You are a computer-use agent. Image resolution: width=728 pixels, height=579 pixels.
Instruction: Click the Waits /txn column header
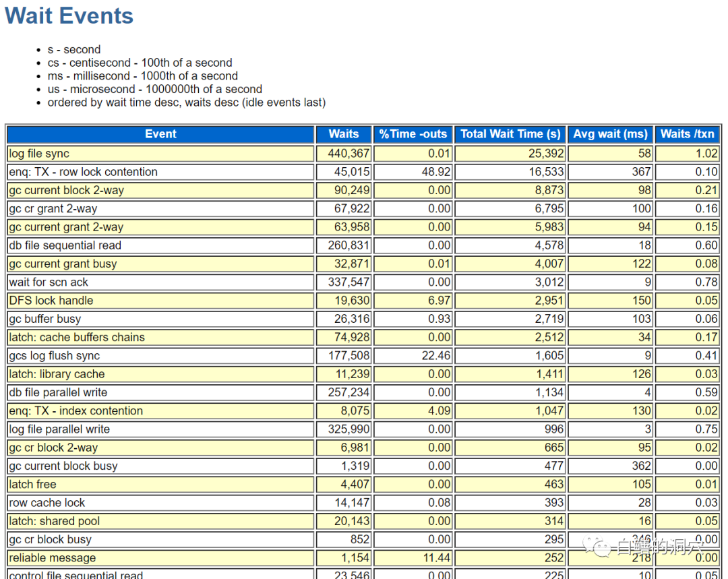(687, 134)
